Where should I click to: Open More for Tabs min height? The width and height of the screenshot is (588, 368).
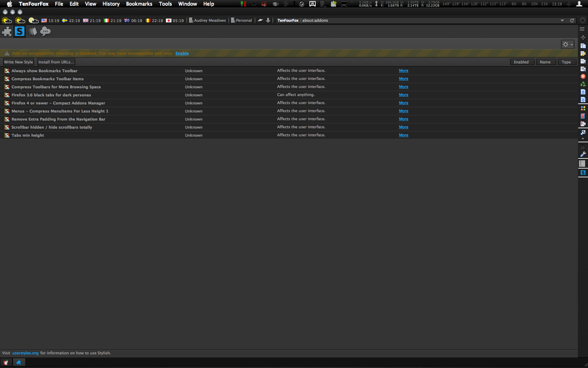coord(404,135)
